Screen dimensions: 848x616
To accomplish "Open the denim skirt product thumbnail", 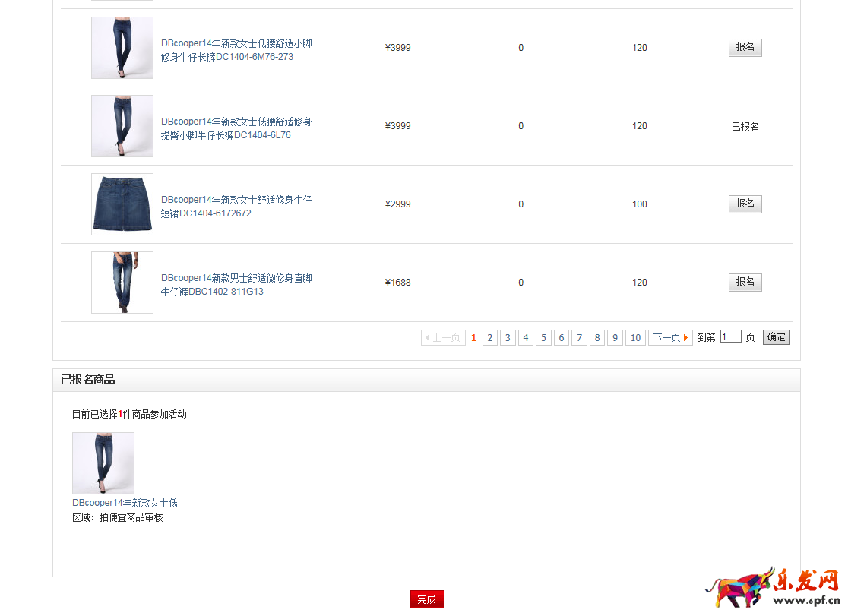I will (x=122, y=204).
